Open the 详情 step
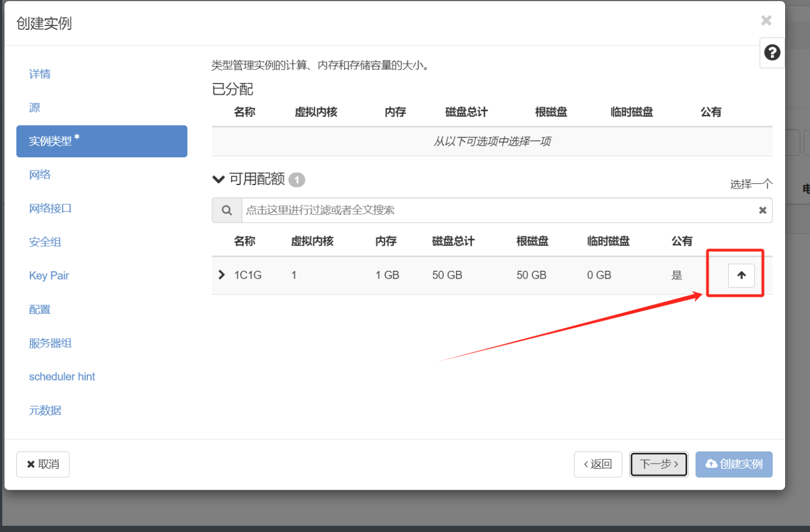 (40, 74)
